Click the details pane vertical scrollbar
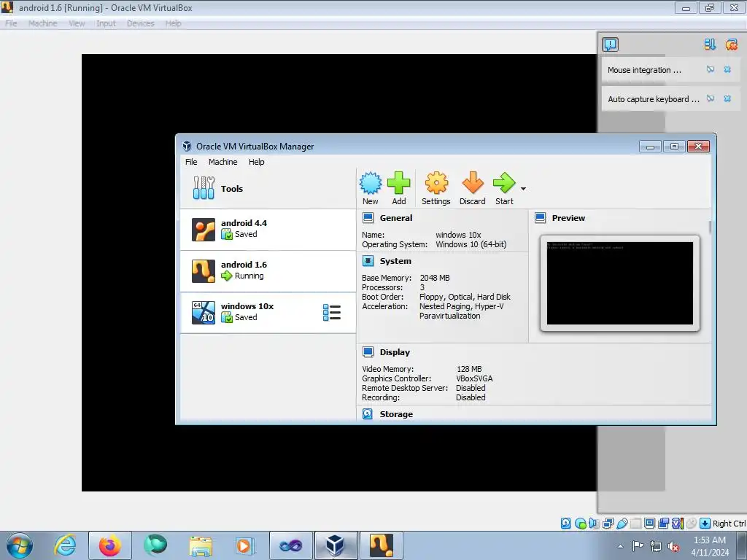Viewport: 747px width, 560px height. pos(710,227)
